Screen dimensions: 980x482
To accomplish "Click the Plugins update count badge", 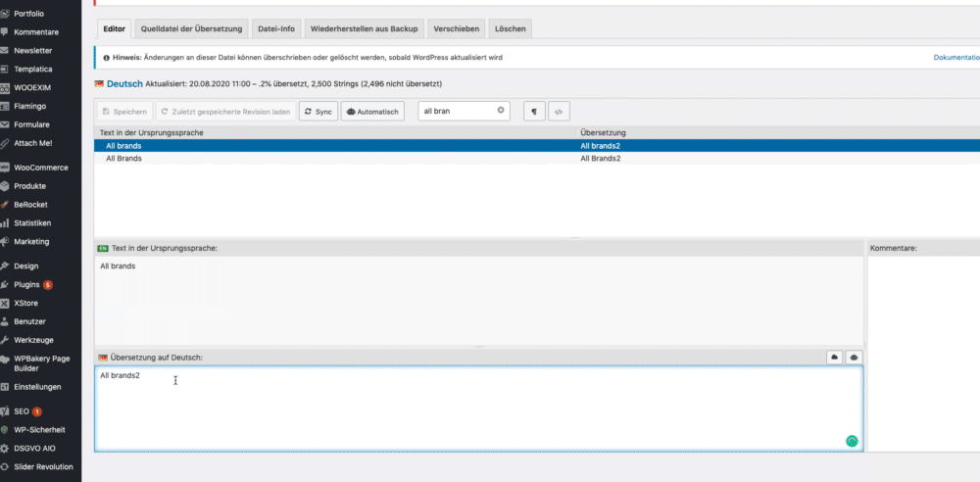I will pos(47,284).
